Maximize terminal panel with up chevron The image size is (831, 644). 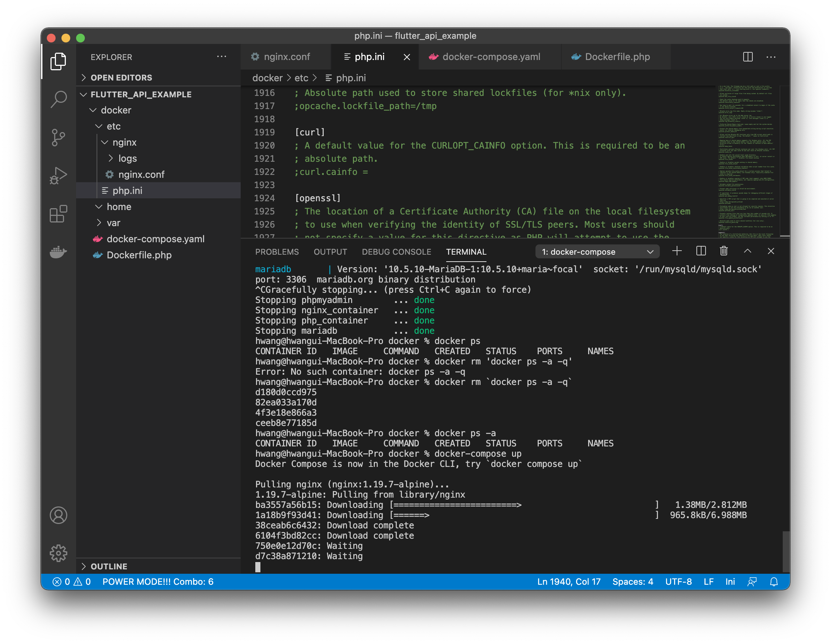[747, 251]
